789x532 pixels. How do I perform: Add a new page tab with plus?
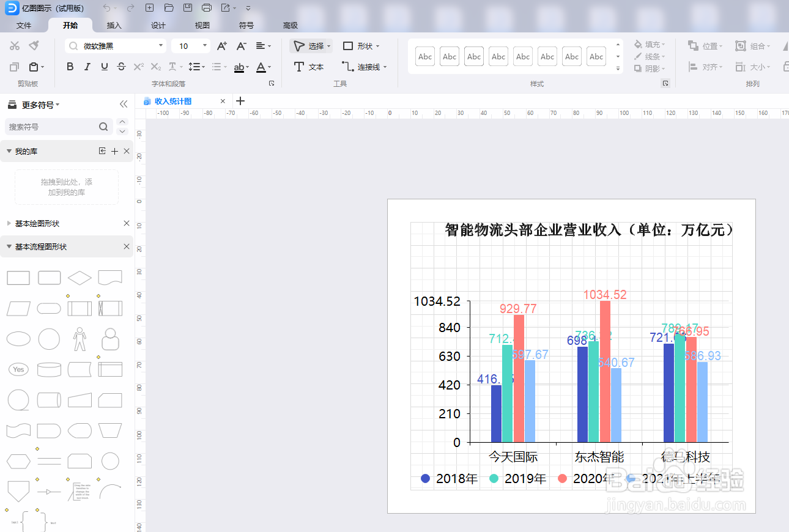click(240, 101)
